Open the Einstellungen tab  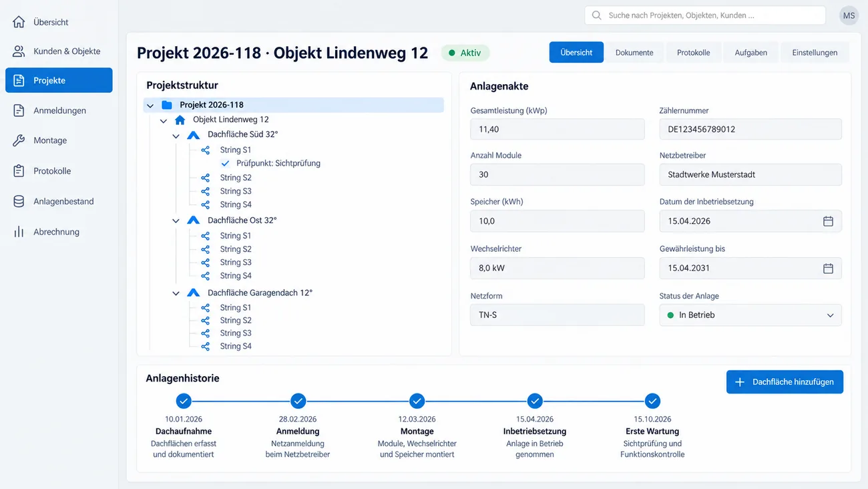click(x=815, y=53)
